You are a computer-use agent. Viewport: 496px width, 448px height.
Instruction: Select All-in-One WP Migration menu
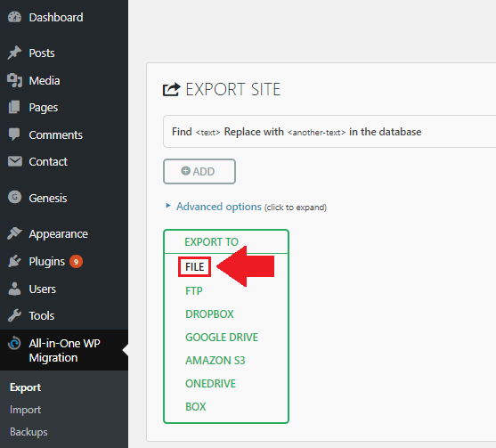(x=64, y=350)
